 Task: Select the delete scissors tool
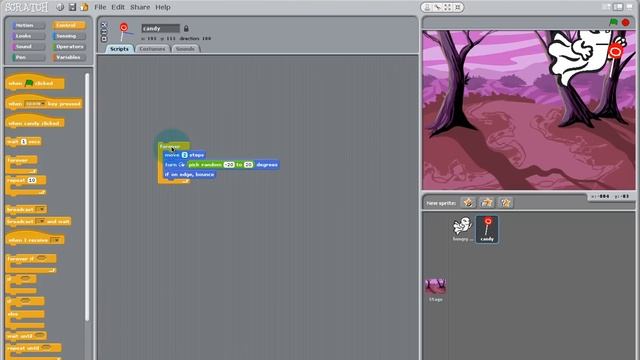coord(438,7)
